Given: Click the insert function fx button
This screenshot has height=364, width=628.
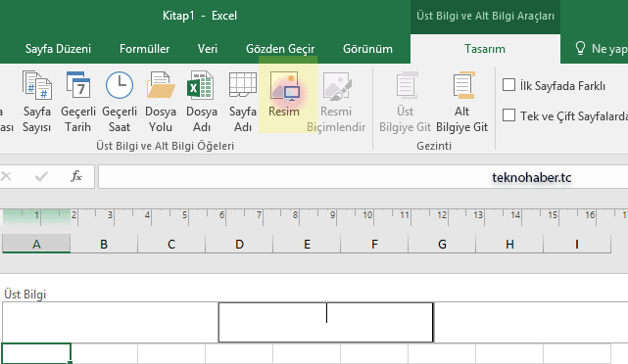Looking at the screenshot, I should [76, 176].
